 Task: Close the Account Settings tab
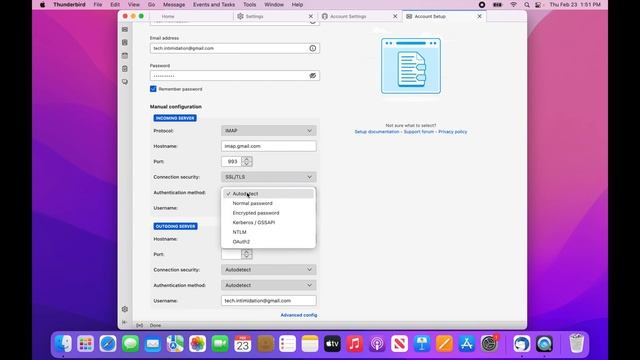click(x=395, y=16)
